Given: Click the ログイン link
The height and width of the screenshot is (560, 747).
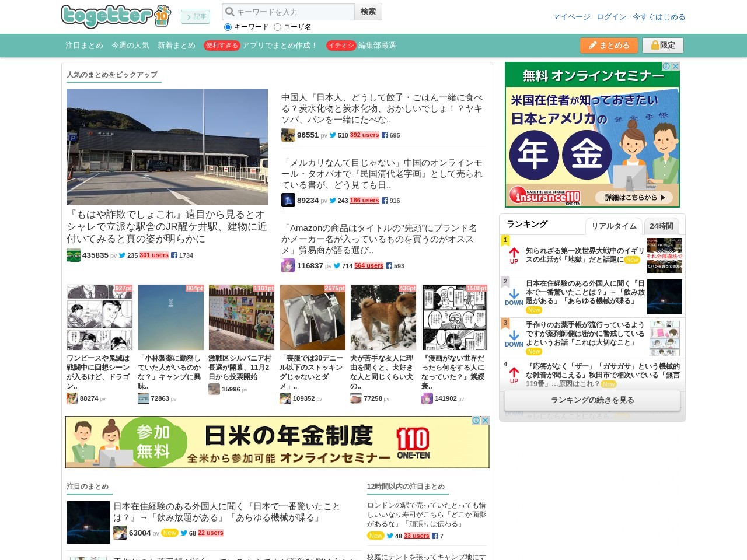Looking at the screenshot, I should coord(612,17).
